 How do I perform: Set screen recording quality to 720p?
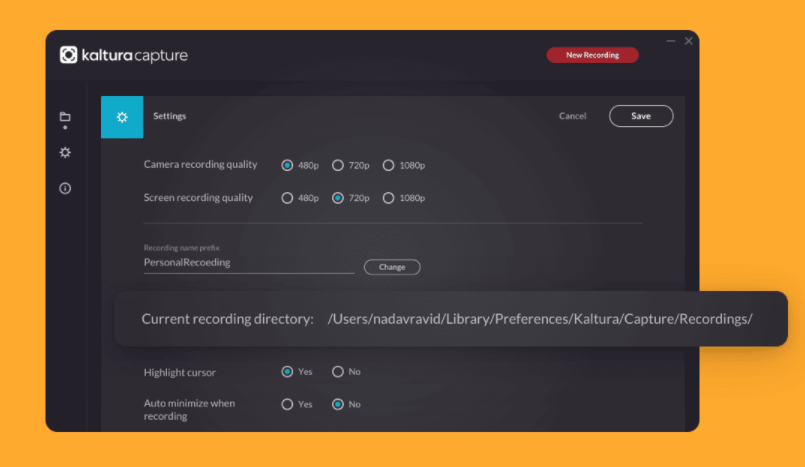(x=338, y=198)
